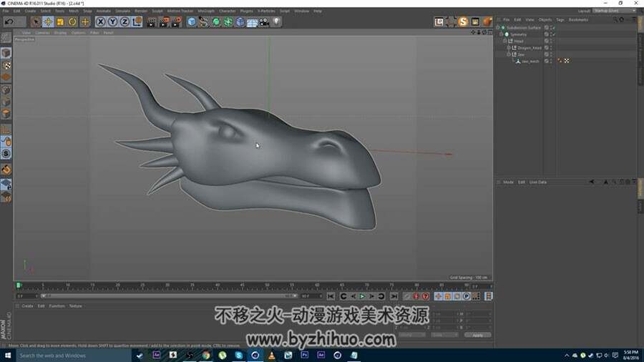
Task: Click the orange S plugin icon
Action: tap(463, 21)
